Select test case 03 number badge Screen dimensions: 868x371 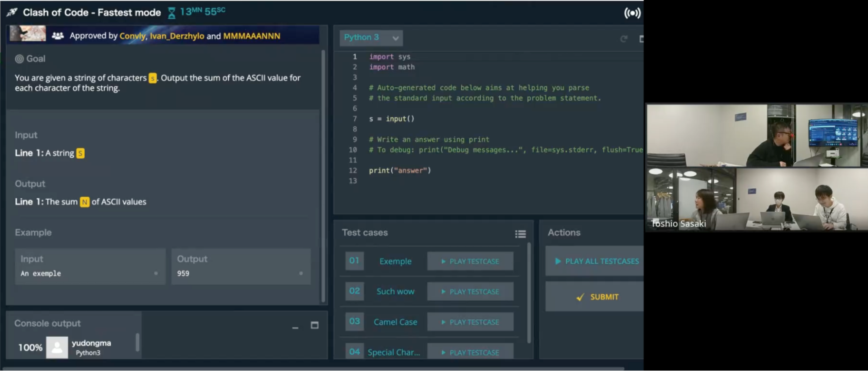354,322
